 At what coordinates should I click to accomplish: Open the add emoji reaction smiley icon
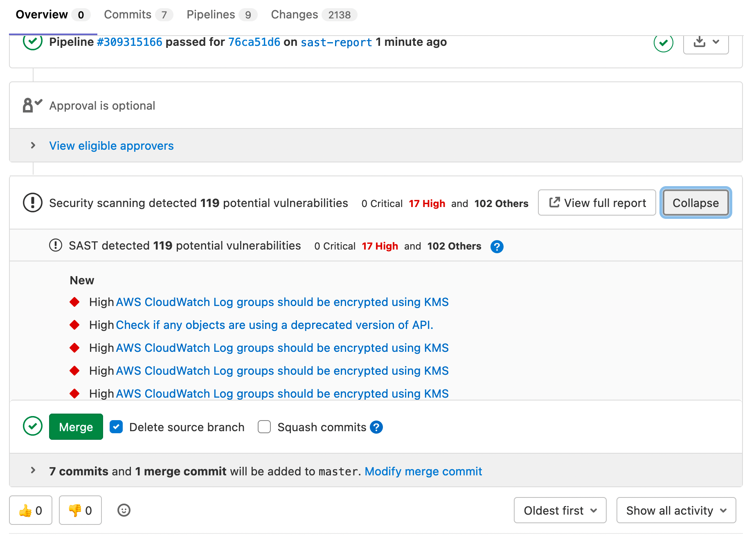point(124,510)
